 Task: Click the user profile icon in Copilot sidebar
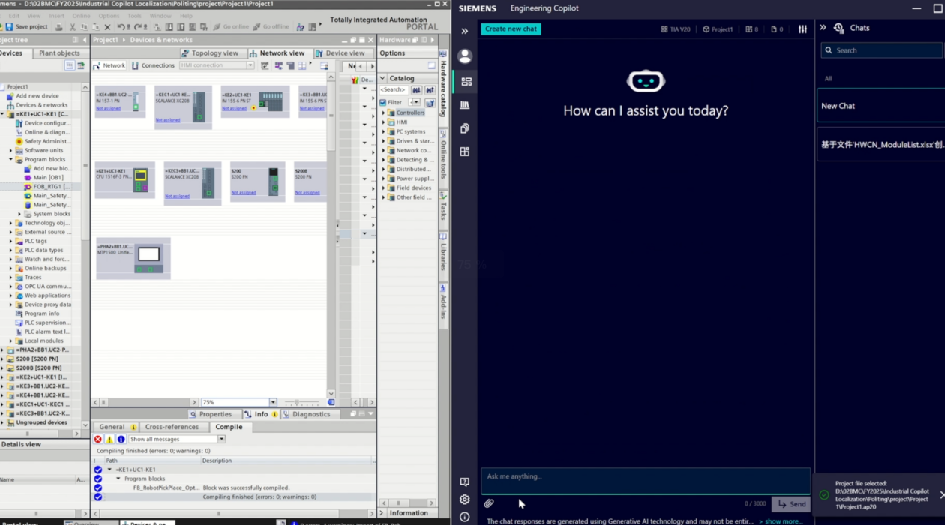click(x=465, y=56)
